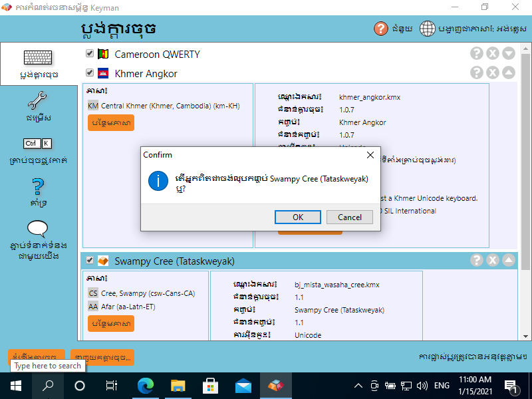Click the ENG input language indicator

442,386
